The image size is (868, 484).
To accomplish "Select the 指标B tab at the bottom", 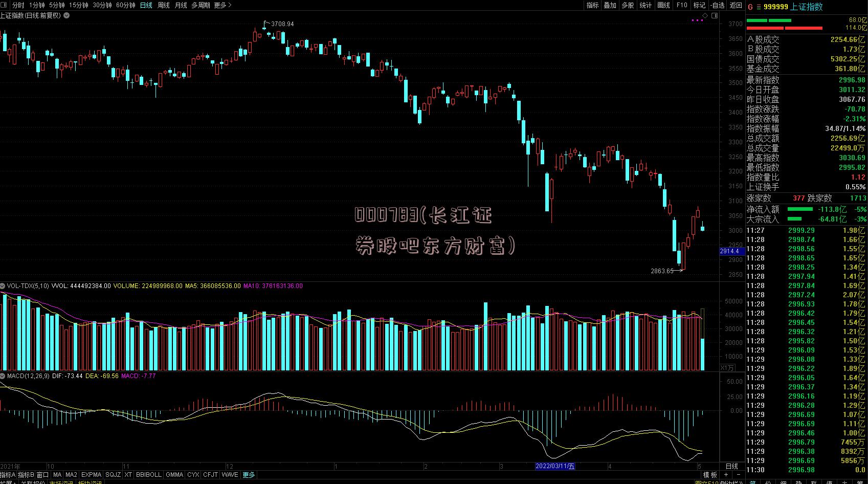I will (26, 475).
